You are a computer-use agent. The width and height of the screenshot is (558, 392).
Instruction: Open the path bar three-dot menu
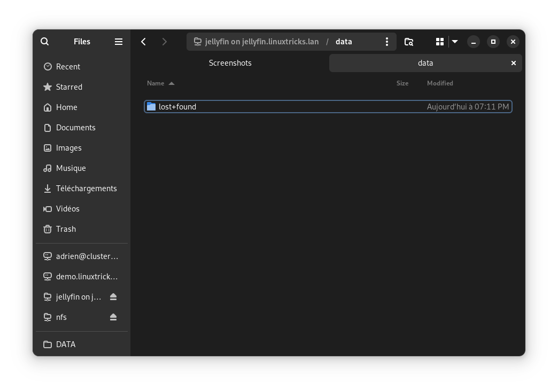[x=387, y=42]
